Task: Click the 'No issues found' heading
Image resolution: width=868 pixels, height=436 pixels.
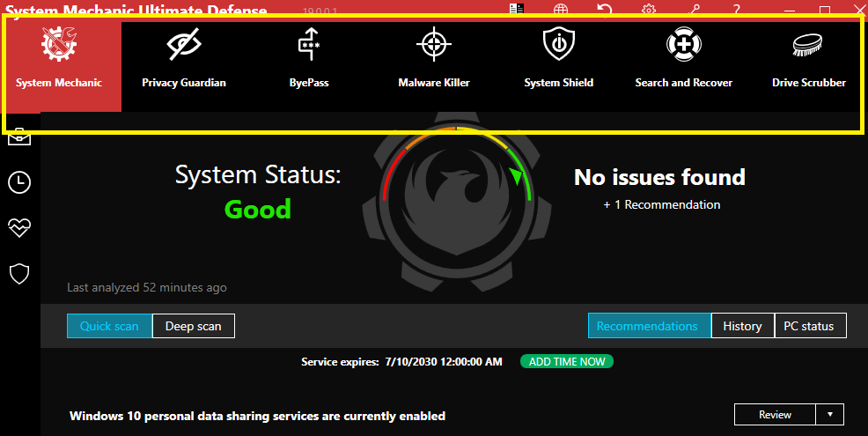Action: click(659, 177)
